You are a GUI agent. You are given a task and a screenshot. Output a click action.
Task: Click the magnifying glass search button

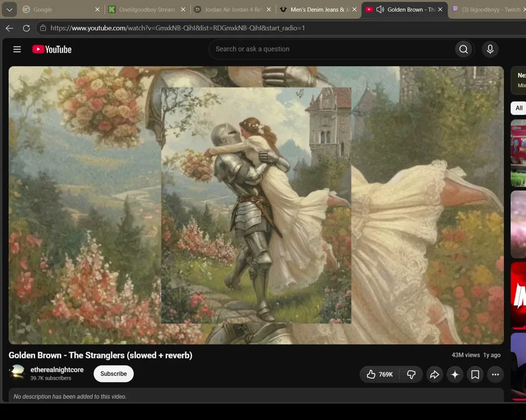tap(464, 50)
